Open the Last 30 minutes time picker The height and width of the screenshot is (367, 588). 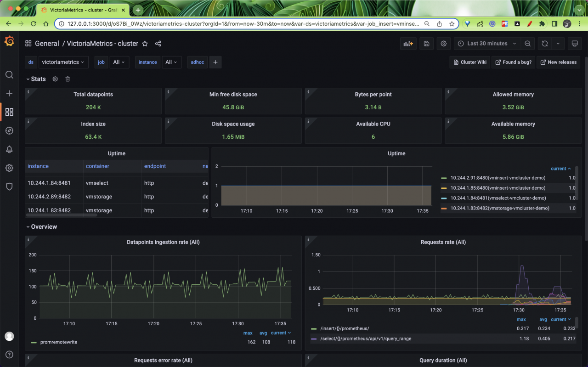486,43
